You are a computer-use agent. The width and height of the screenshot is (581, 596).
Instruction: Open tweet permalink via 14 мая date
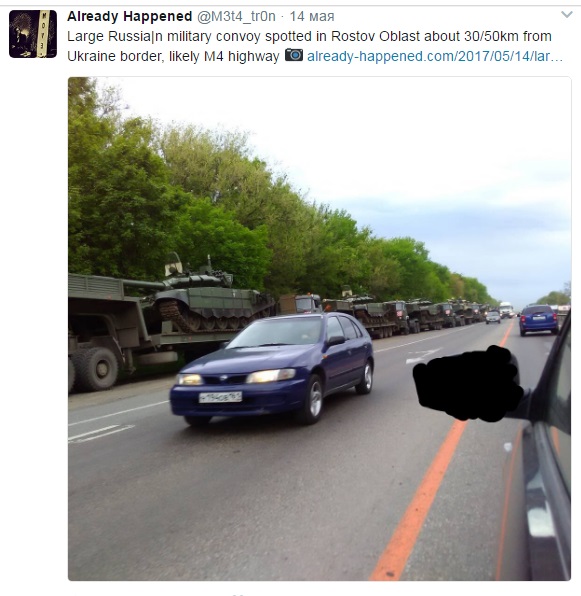coord(312,16)
